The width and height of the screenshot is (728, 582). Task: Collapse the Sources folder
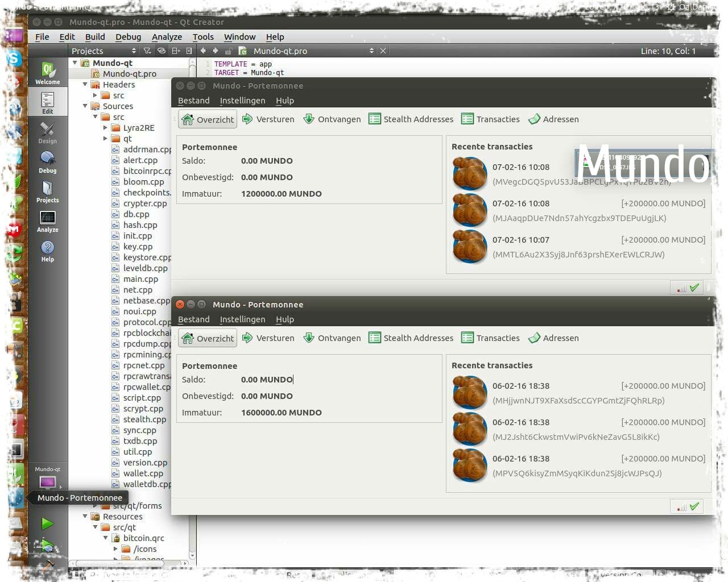(85, 106)
